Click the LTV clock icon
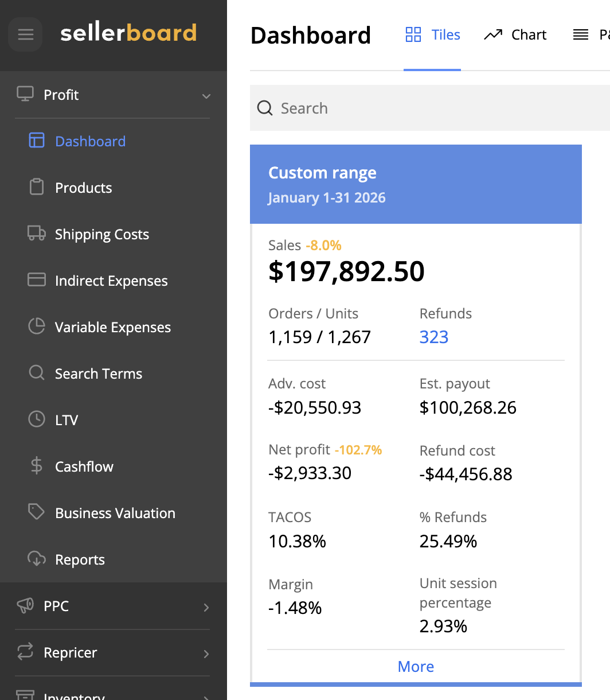 (37, 419)
